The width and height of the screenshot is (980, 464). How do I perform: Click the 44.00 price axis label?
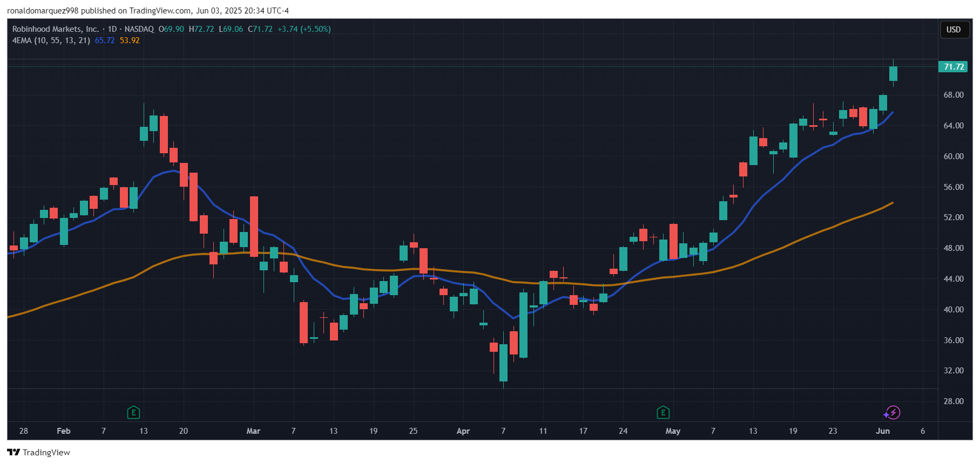[x=954, y=279]
